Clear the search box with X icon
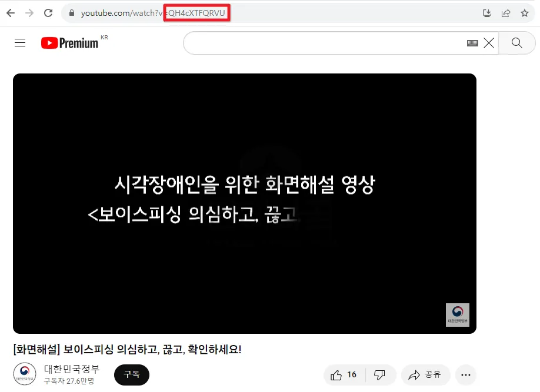 coord(489,43)
